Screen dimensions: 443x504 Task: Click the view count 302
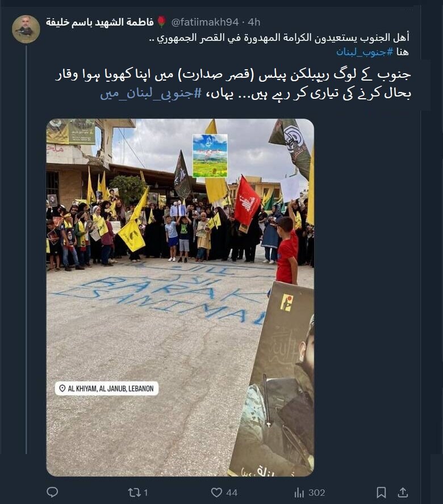click(316, 493)
